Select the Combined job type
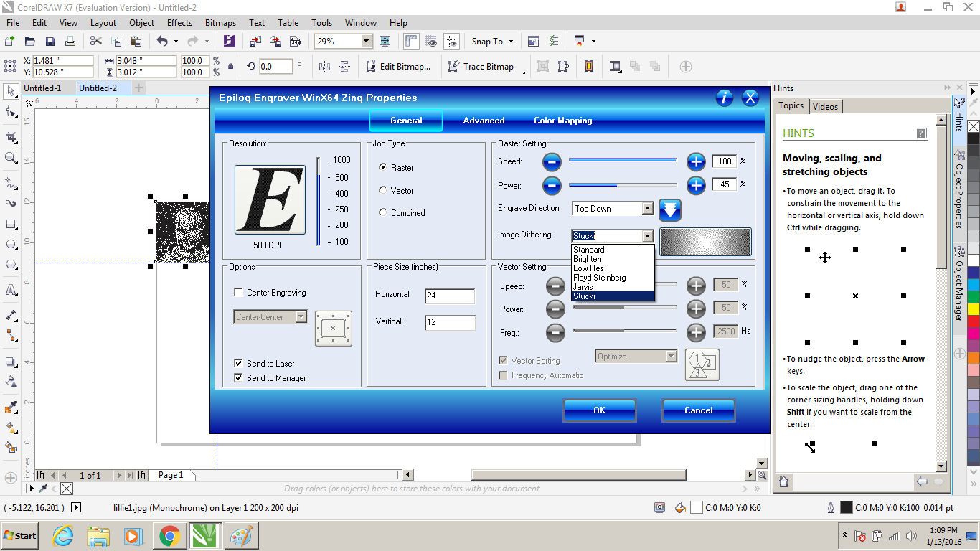The width and height of the screenshot is (980, 551). point(383,212)
